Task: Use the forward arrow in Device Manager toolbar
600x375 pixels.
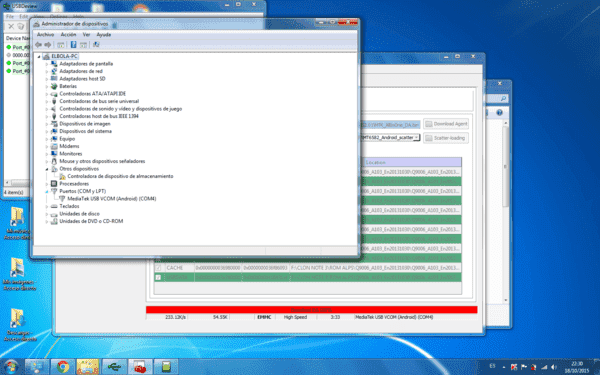Action: pyautogui.click(x=47, y=45)
